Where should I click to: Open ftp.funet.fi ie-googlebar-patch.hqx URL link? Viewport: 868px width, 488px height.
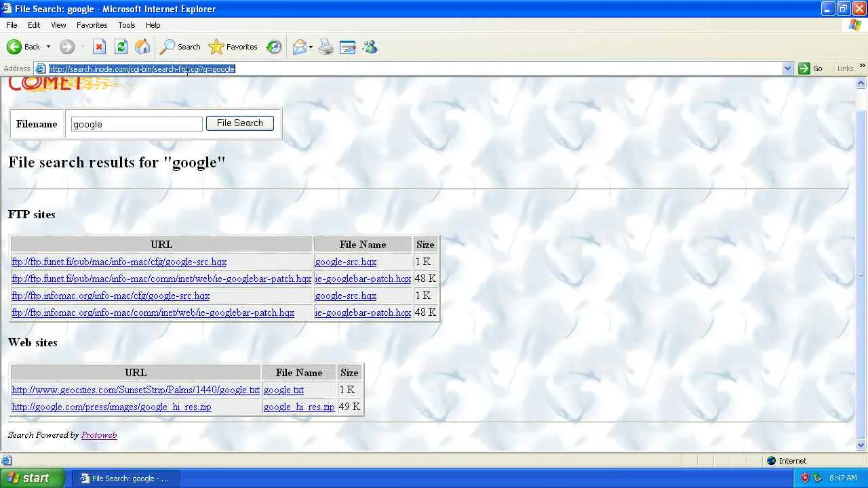click(161, 279)
